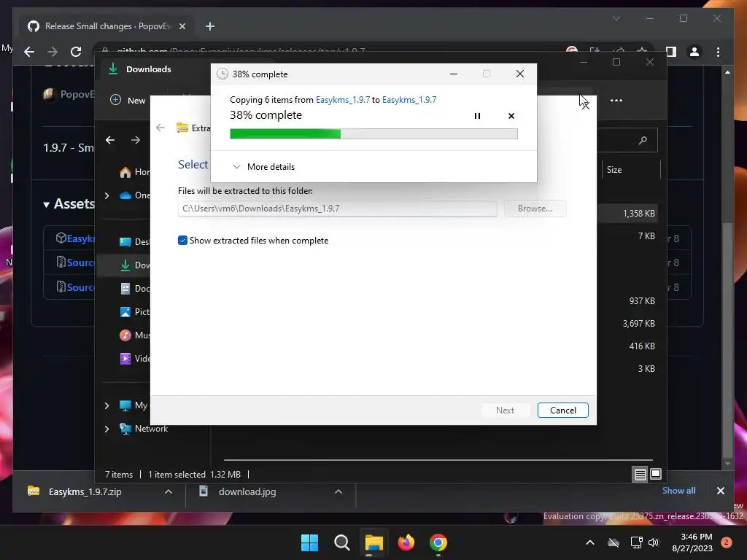
Task: Open options for download.jpg download
Action: 338,491
